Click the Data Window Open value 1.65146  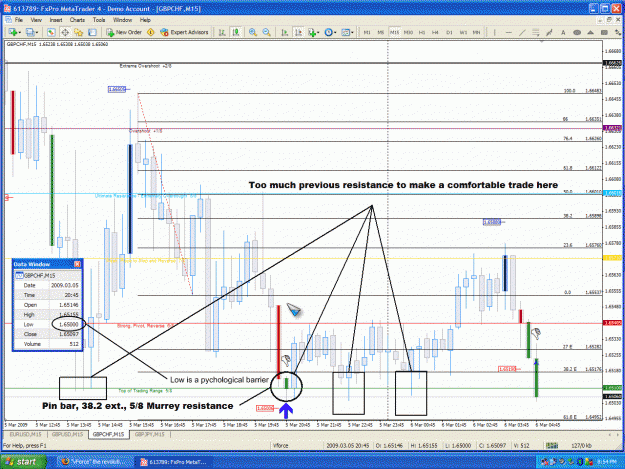coord(69,305)
